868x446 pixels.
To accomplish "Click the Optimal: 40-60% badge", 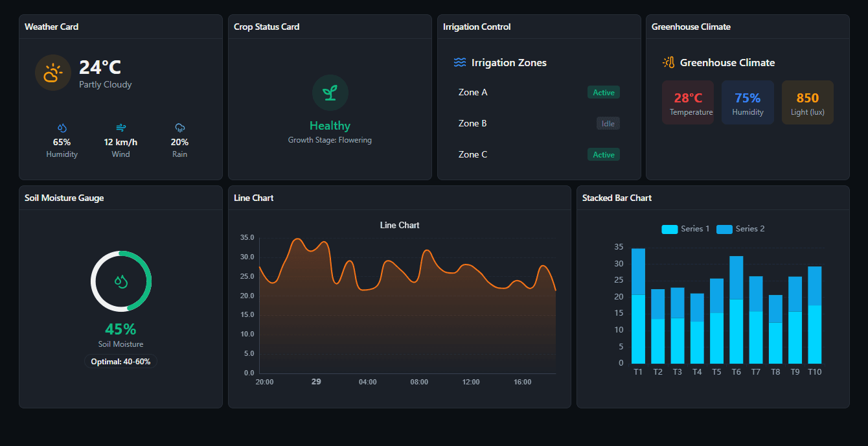I will pyautogui.click(x=120, y=361).
